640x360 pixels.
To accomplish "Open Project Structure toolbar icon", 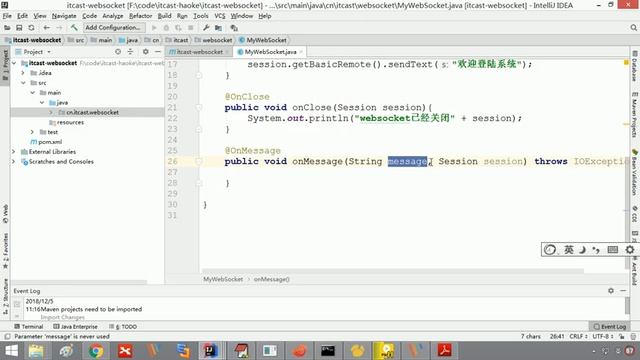I will (219, 28).
